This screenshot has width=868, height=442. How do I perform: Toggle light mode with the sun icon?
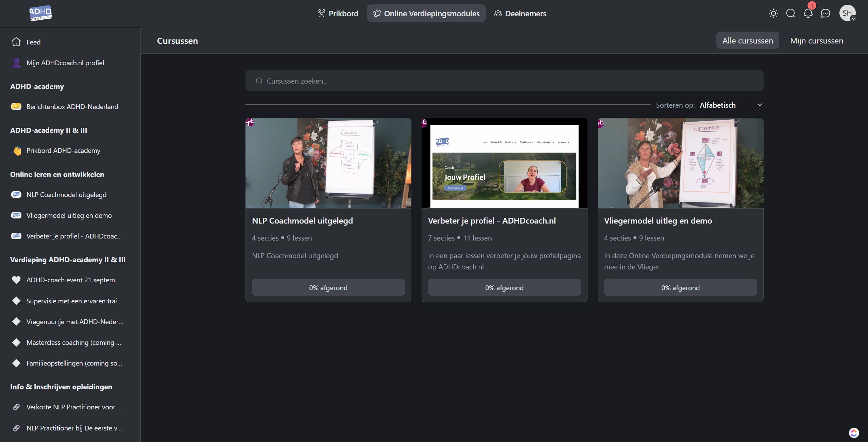click(773, 13)
